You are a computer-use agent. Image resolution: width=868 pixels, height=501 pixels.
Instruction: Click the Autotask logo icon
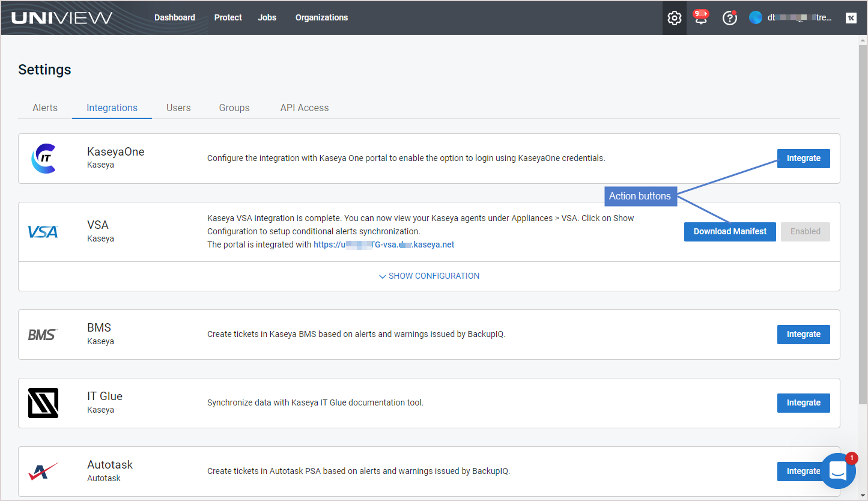tap(43, 472)
